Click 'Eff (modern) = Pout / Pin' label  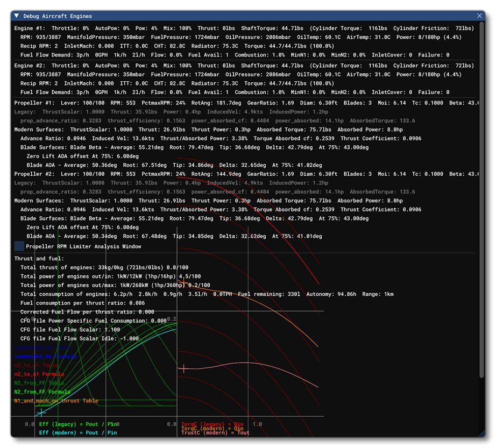tap(78, 432)
